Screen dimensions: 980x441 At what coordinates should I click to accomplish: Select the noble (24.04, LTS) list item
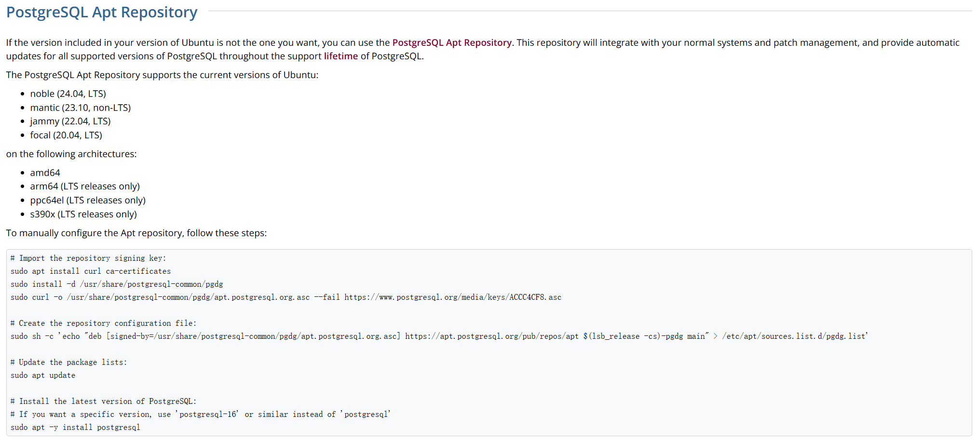[x=68, y=94]
